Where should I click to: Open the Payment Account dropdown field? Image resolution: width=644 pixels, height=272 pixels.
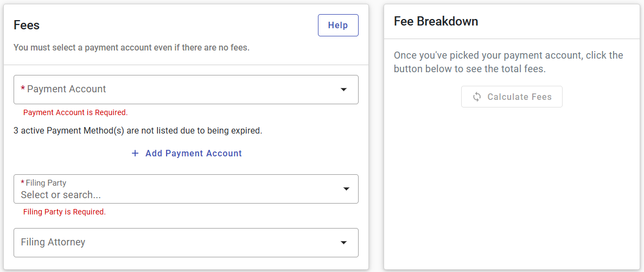point(174,90)
